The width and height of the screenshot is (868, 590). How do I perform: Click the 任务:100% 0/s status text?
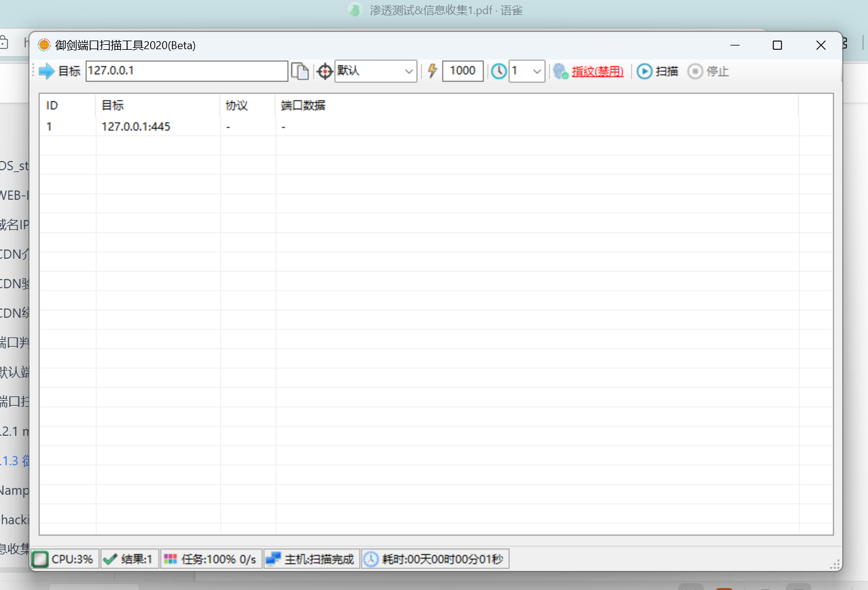219,559
